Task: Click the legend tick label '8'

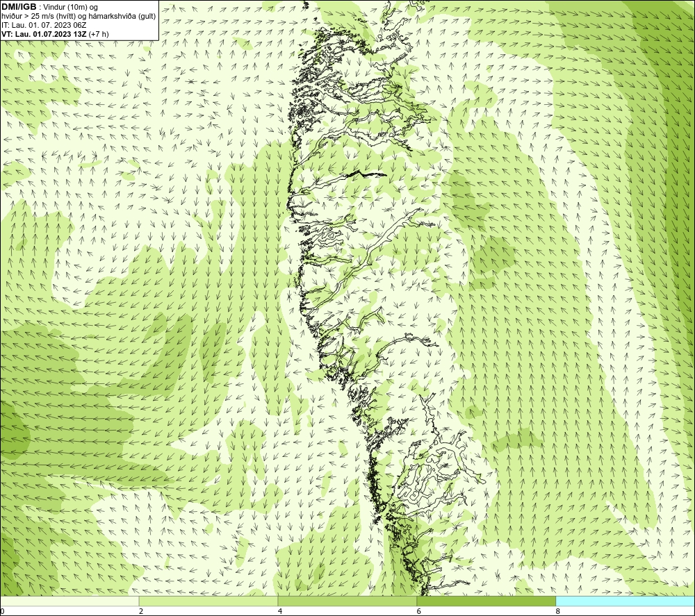Action: [558, 612]
